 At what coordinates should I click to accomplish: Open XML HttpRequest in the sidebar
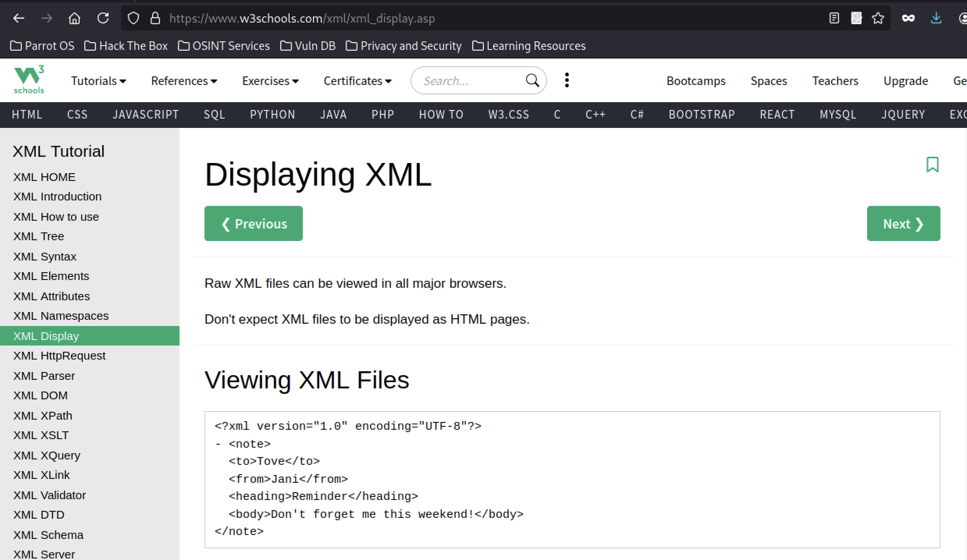pos(59,355)
